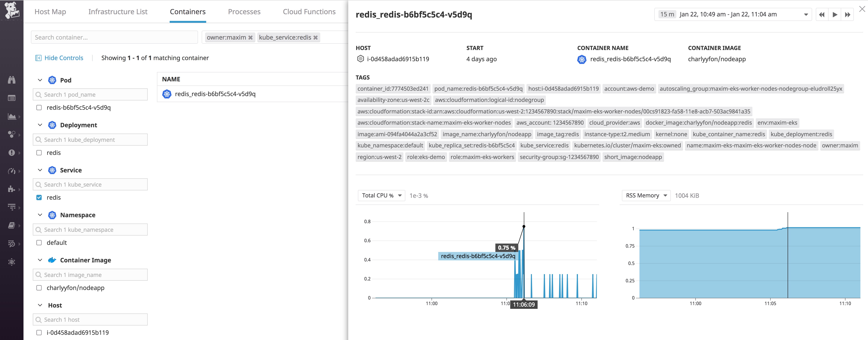This screenshot has height=340, width=868.
Task: Open the Total CPU % metric dropdown
Action: pyautogui.click(x=381, y=195)
